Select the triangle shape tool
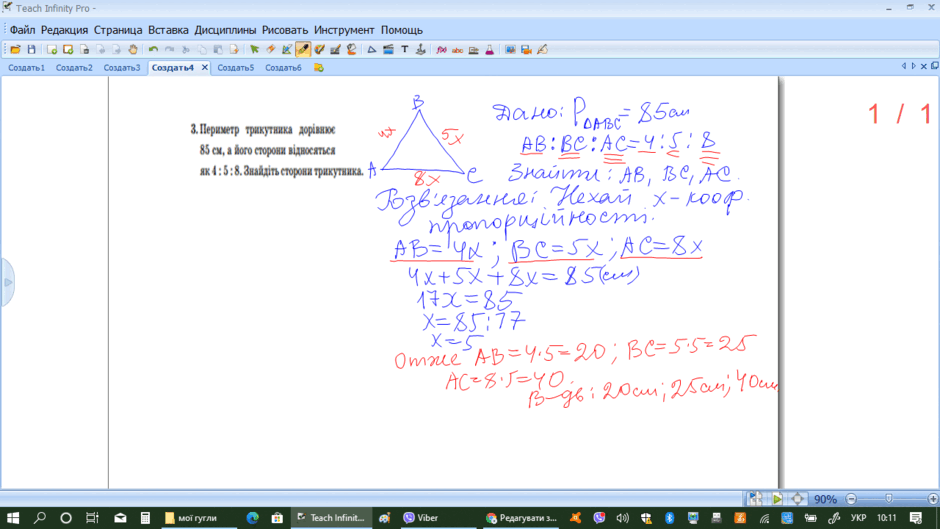This screenshot has width=940, height=529. coord(372,50)
